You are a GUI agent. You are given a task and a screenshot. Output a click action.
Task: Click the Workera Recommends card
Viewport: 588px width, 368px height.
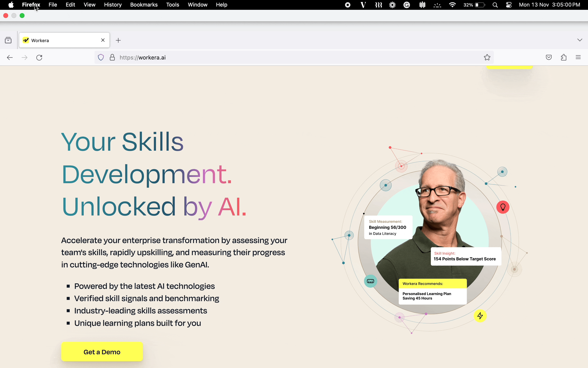(x=433, y=292)
